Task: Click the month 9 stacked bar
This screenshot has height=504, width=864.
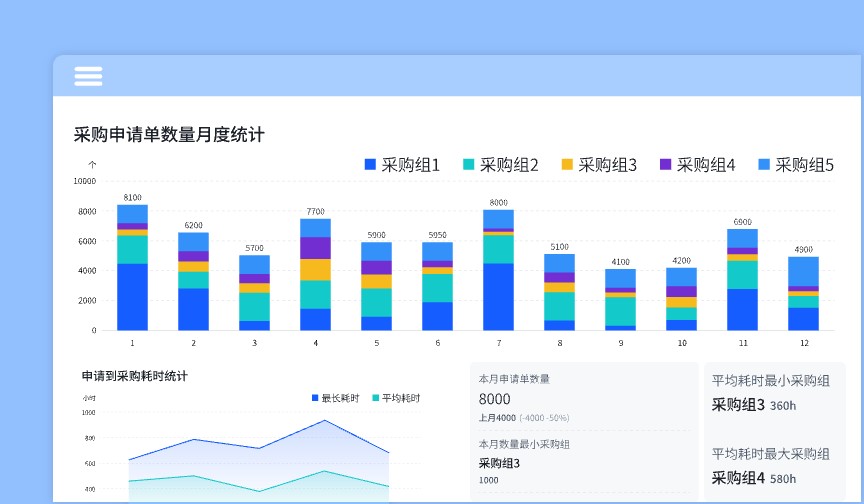Action: point(620,300)
